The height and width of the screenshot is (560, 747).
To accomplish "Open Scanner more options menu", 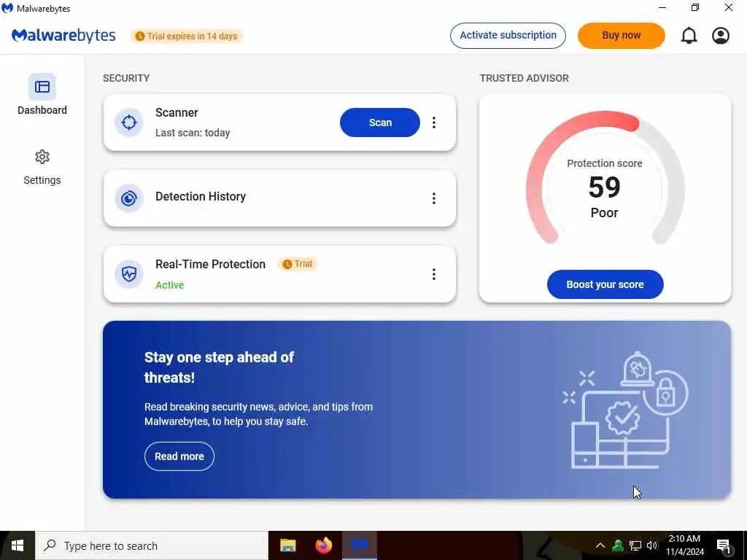I will [433, 122].
